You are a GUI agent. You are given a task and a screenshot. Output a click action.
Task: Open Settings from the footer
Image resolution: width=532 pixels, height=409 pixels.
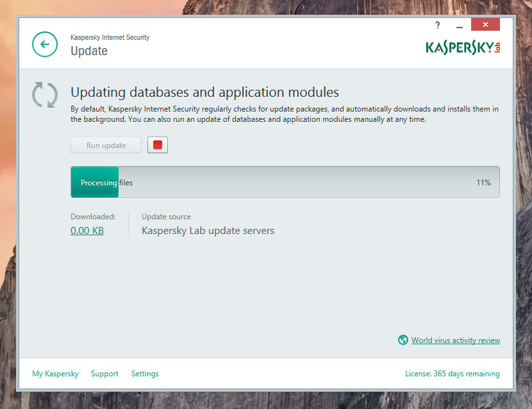(x=145, y=374)
